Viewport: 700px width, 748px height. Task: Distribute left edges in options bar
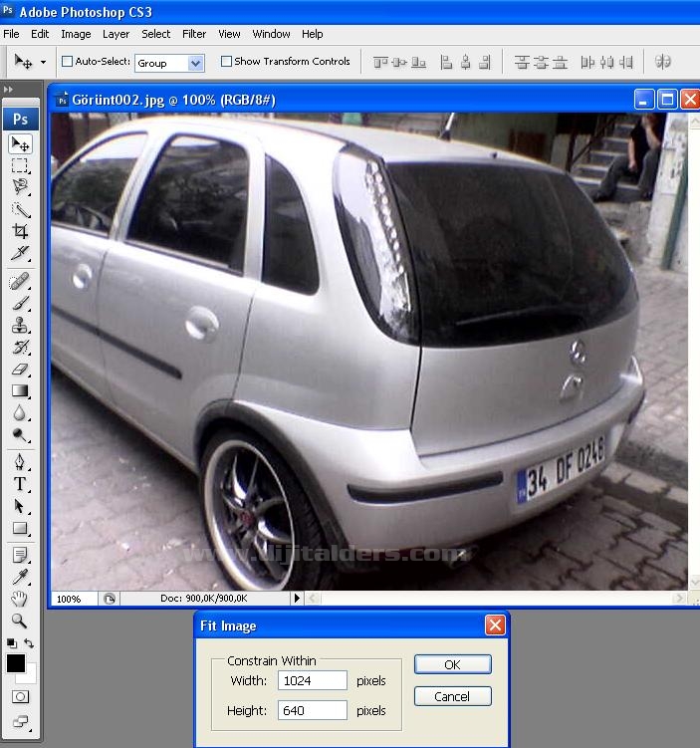click(587, 62)
